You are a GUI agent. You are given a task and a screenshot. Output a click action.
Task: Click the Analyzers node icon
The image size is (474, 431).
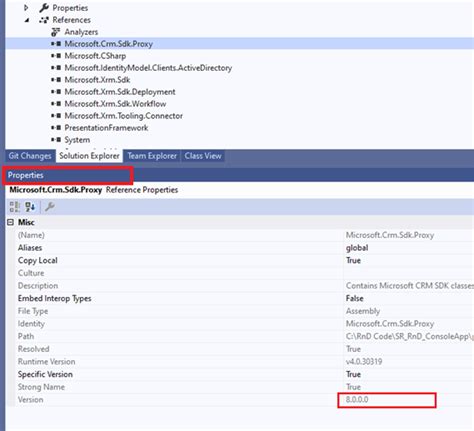tap(55, 32)
